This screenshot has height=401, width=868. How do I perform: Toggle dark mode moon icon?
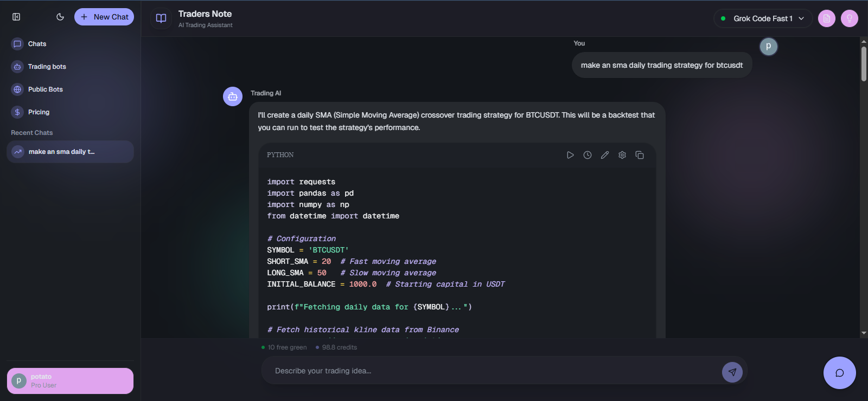click(60, 17)
